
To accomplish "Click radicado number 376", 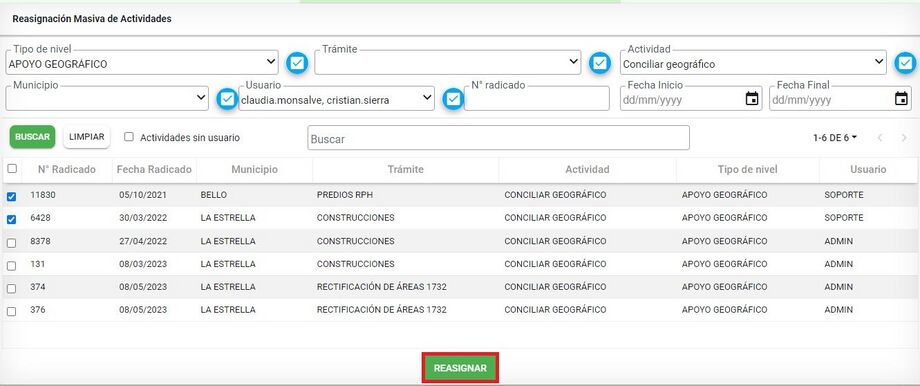I will pyautogui.click(x=38, y=310).
